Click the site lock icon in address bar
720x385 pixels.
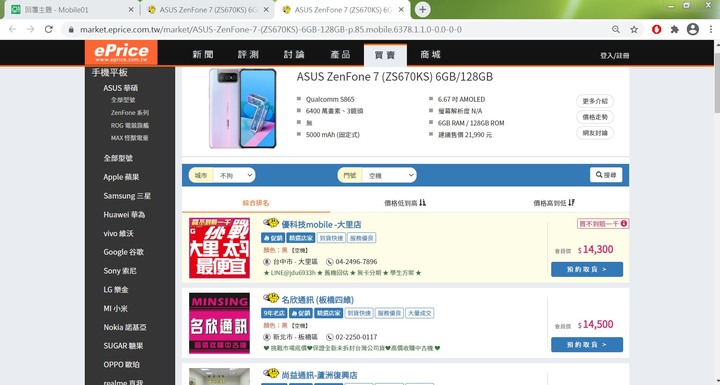(x=71, y=30)
